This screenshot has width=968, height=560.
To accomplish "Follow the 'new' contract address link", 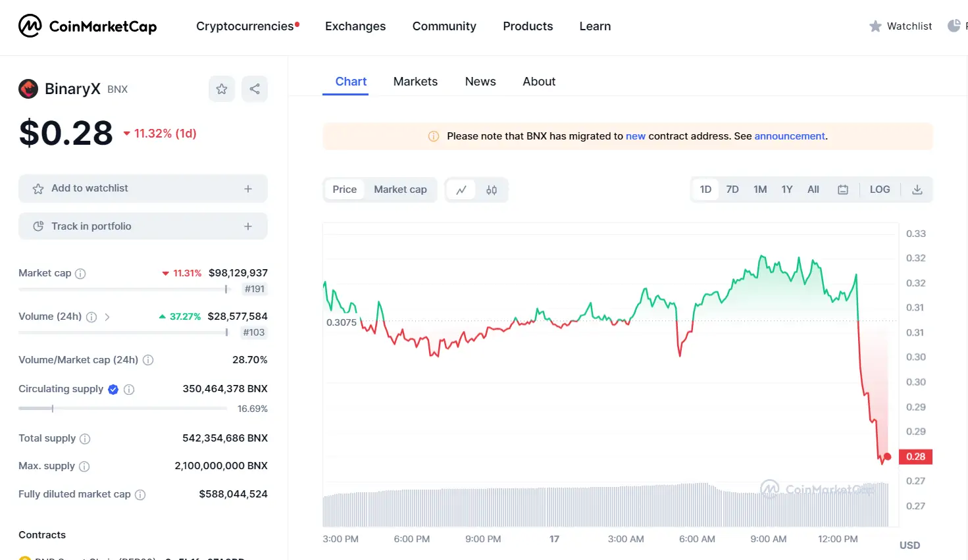I will pos(636,136).
